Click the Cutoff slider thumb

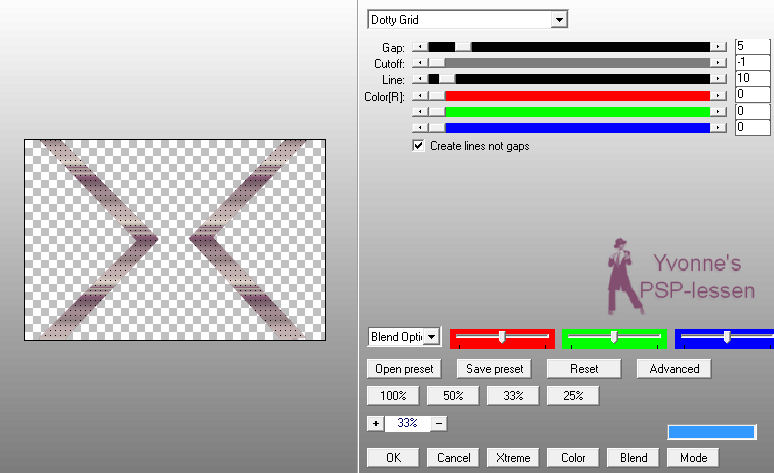tap(436, 63)
